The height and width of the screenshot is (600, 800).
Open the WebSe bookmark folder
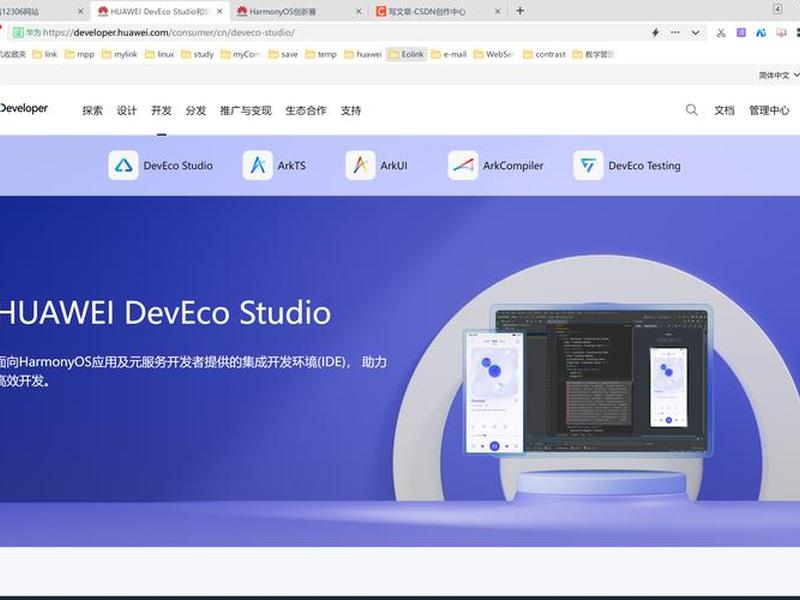tap(494, 54)
